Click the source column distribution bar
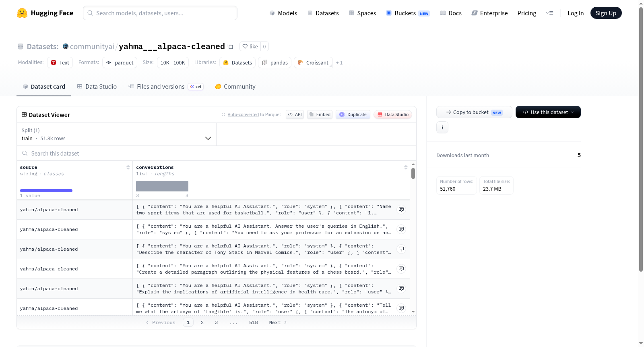644x347 pixels. coord(46,191)
